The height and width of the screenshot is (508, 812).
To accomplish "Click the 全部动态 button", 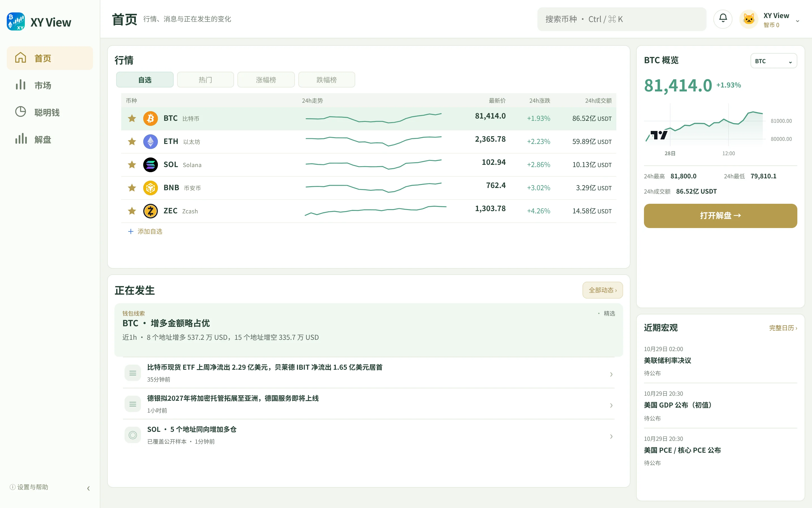I will pos(603,290).
